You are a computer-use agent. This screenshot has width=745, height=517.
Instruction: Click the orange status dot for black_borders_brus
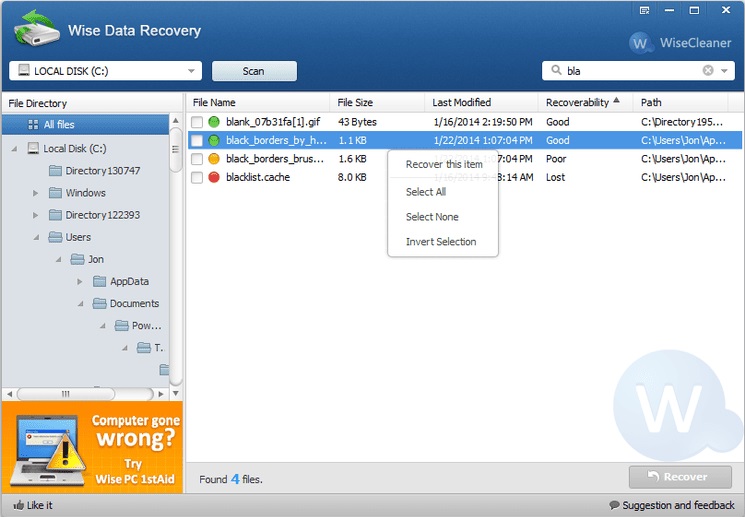tap(213, 159)
